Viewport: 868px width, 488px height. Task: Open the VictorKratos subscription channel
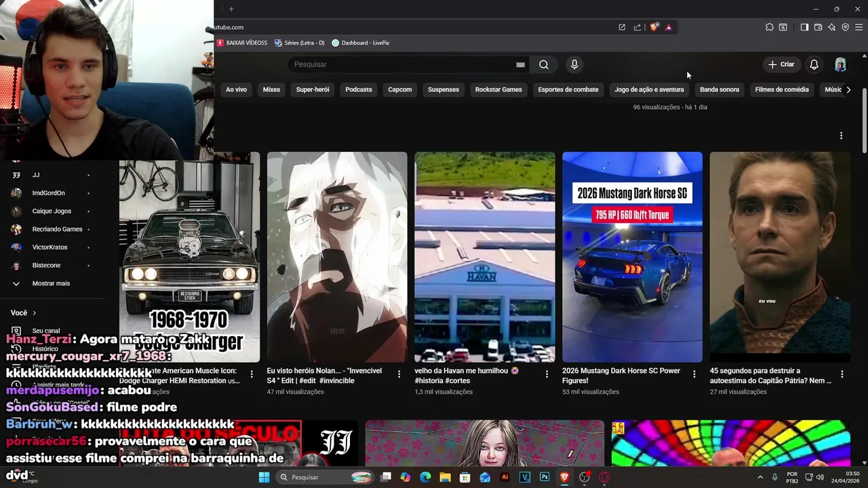coord(50,247)
